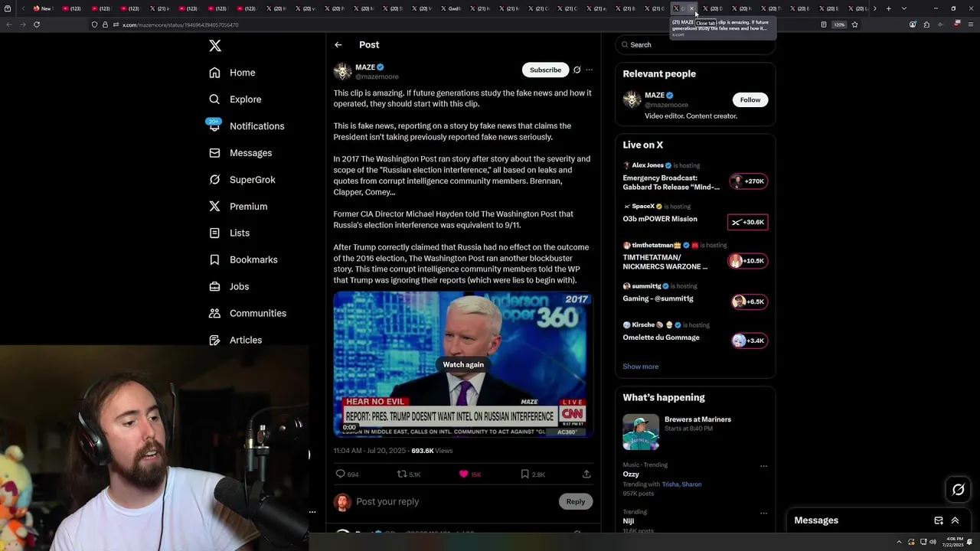Show hidden system tray icons
Screen dimensions: 980x551
[x=899, y=542]
